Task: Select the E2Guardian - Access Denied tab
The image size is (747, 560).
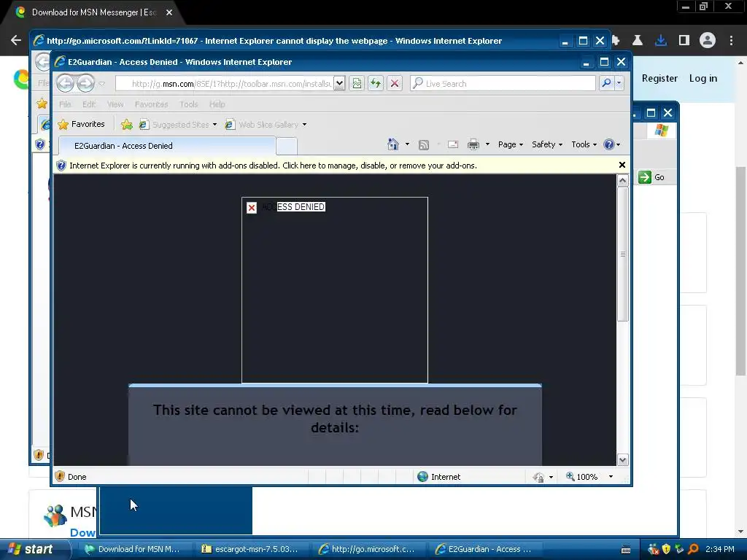Action: coord(167,146)
